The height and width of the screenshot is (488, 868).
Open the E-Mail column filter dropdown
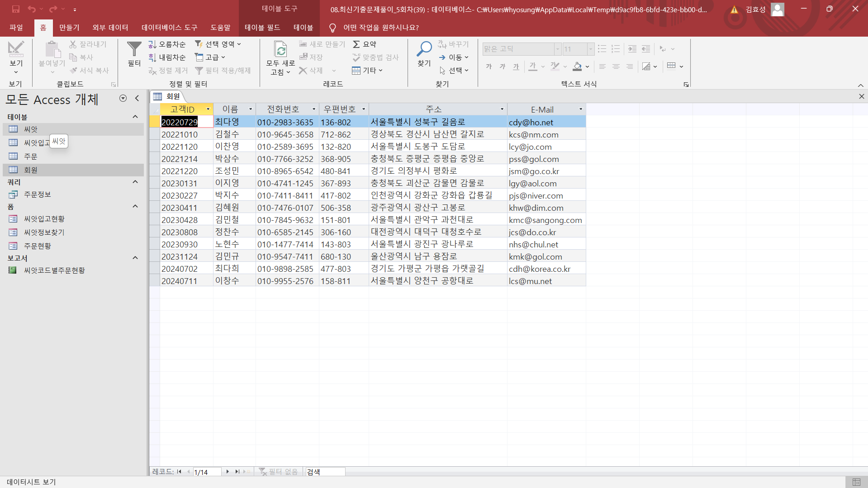coord(581,109)
